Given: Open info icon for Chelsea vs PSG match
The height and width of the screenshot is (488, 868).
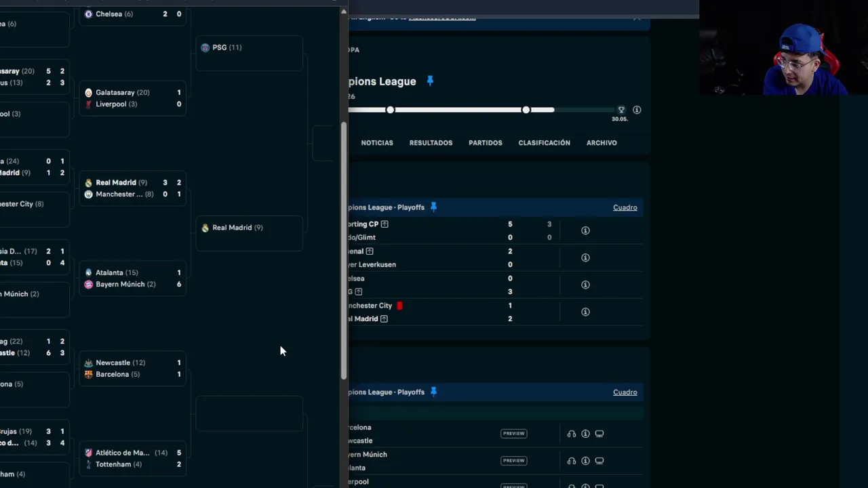Looking at the screenshot, I should tap(585, 285).
